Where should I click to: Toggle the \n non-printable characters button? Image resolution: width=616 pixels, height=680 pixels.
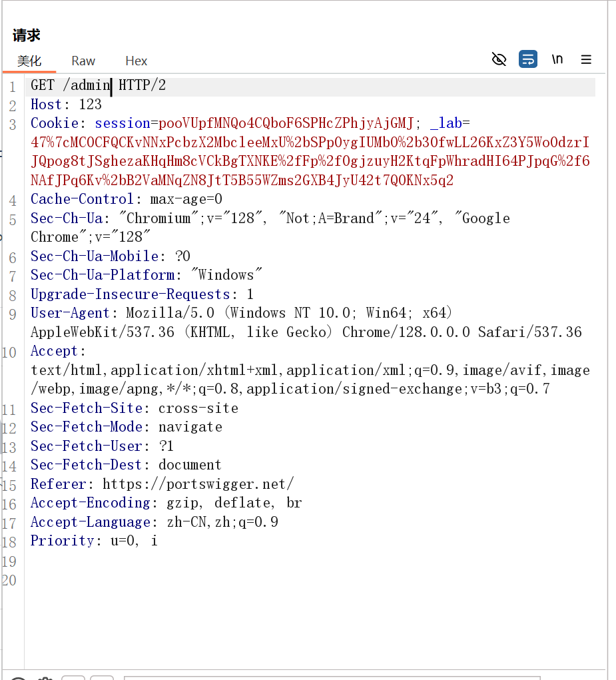click(557, 60)
